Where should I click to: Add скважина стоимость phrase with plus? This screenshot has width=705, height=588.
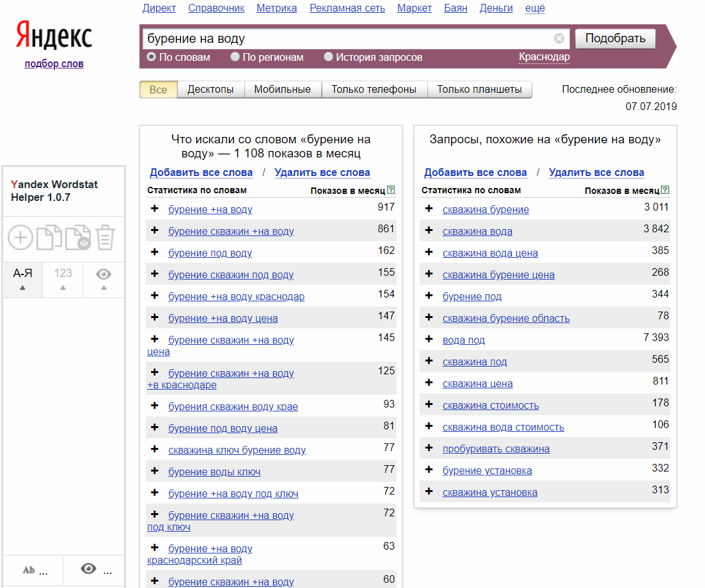coord(429,404)
